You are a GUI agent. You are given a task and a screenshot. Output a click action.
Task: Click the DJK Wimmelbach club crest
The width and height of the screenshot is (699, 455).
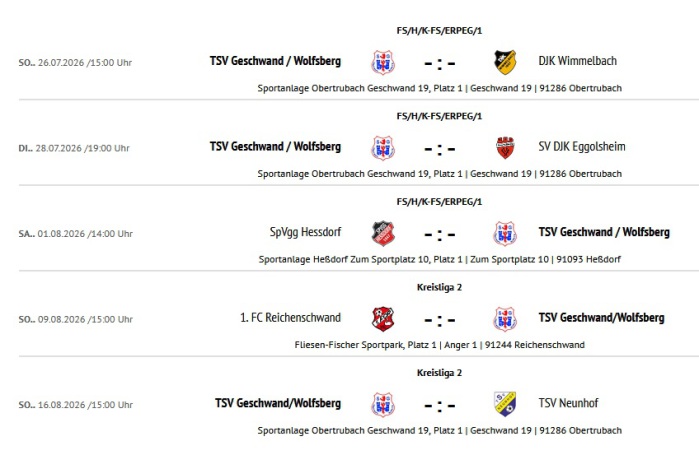coord(505,62)
